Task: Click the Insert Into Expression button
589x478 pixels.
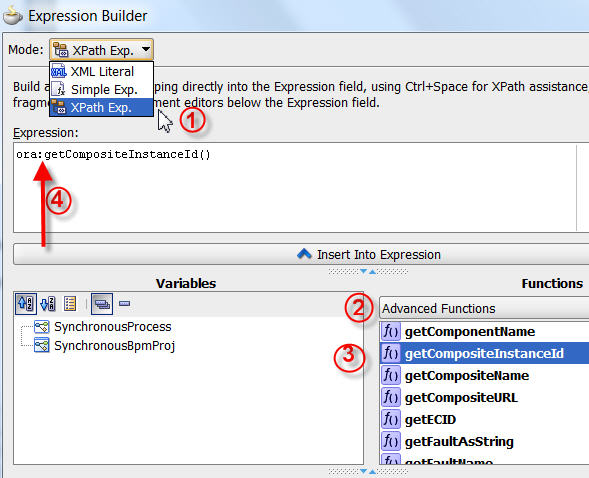Action: click(x=301, y=254)
